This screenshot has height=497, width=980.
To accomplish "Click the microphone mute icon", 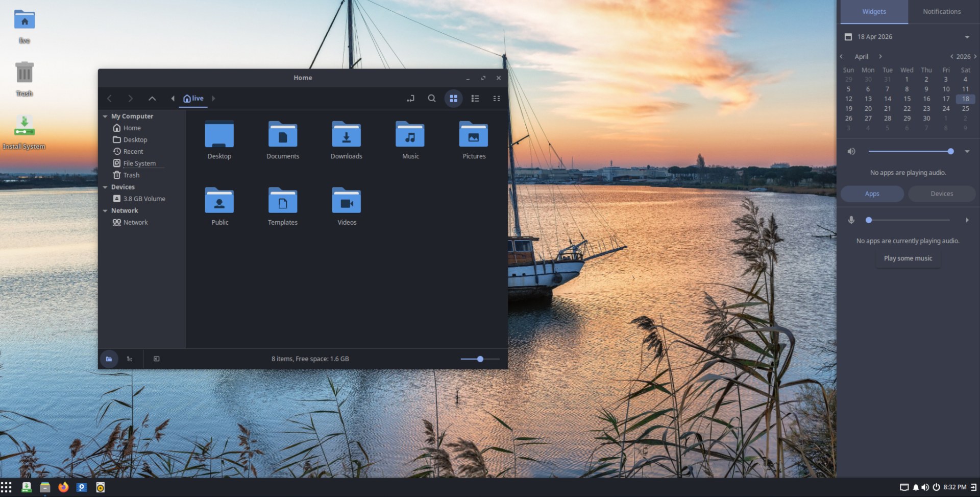I will click(851, 220).
